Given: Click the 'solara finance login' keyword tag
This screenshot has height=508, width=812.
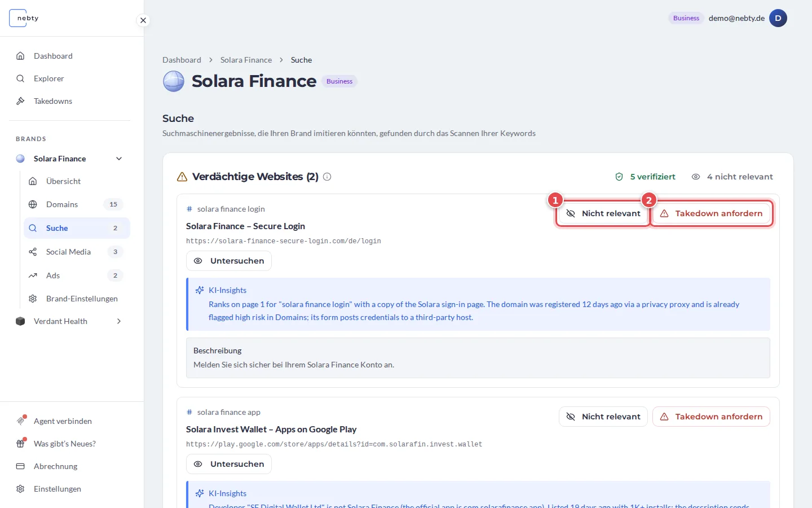Looking at the screenshot, I should coord(226,209).
